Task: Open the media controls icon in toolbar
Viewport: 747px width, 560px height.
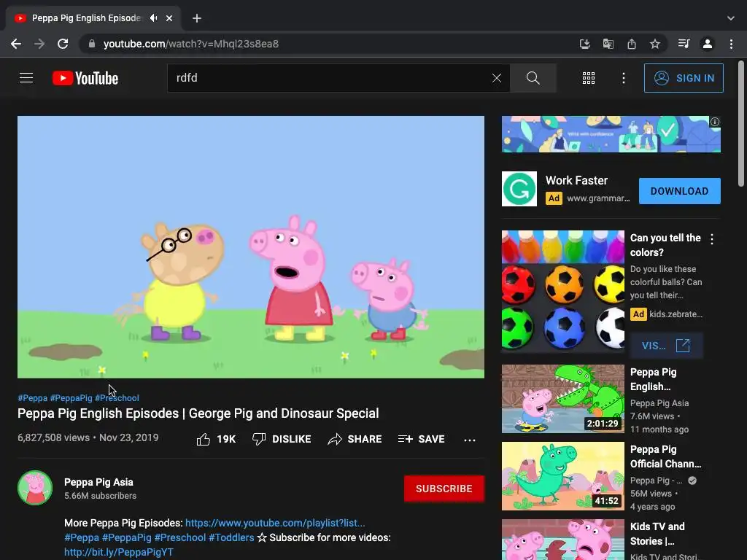Action: pyautogui.click(x=684, y=44)
